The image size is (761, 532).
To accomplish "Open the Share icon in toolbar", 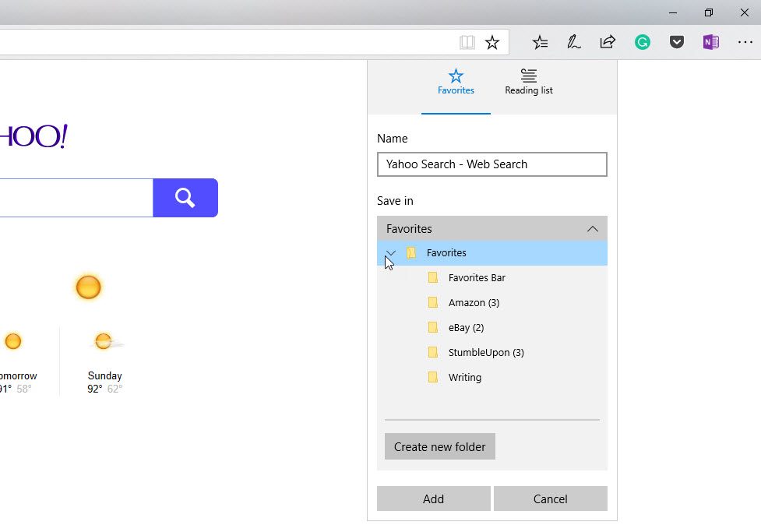I will [x=608, y=42].
